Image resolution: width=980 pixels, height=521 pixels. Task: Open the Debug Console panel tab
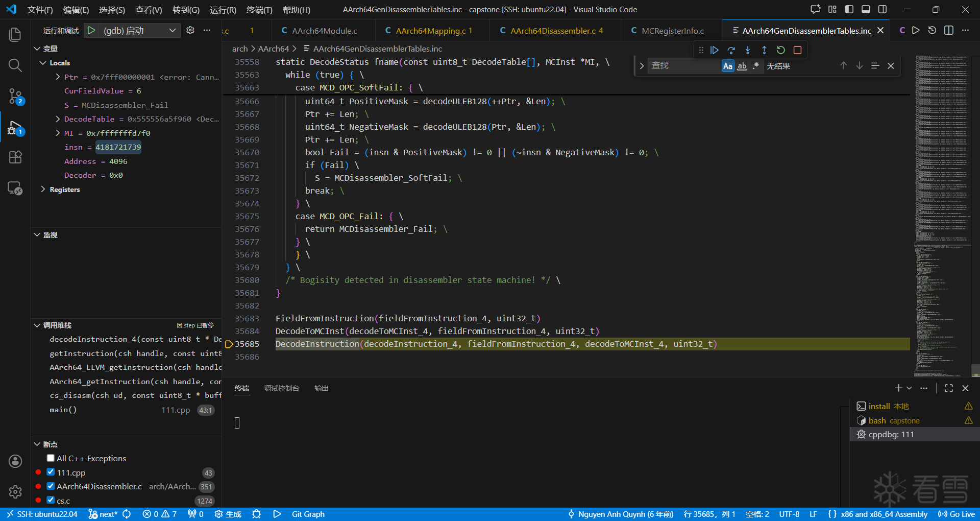[x=281, y=388]
